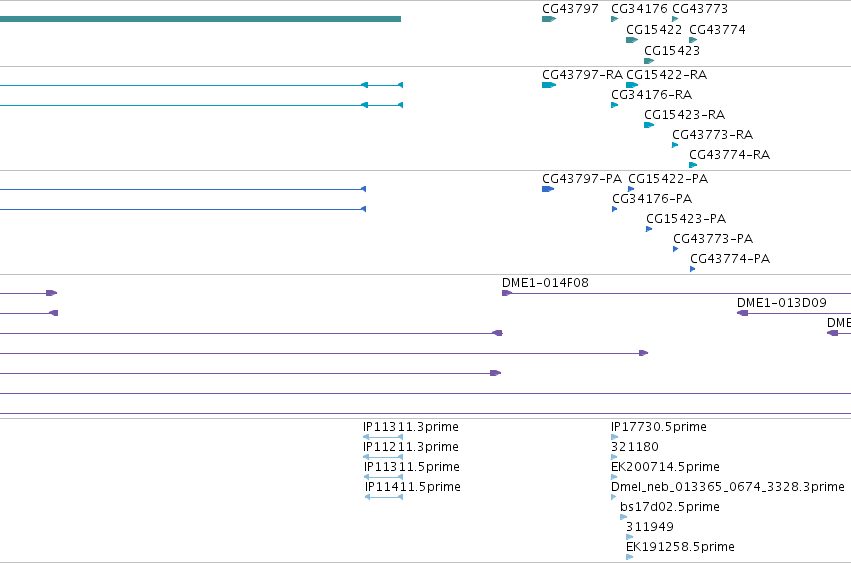Select the IP11311.5prime double-arrow glyph

[x=384, y=477]
